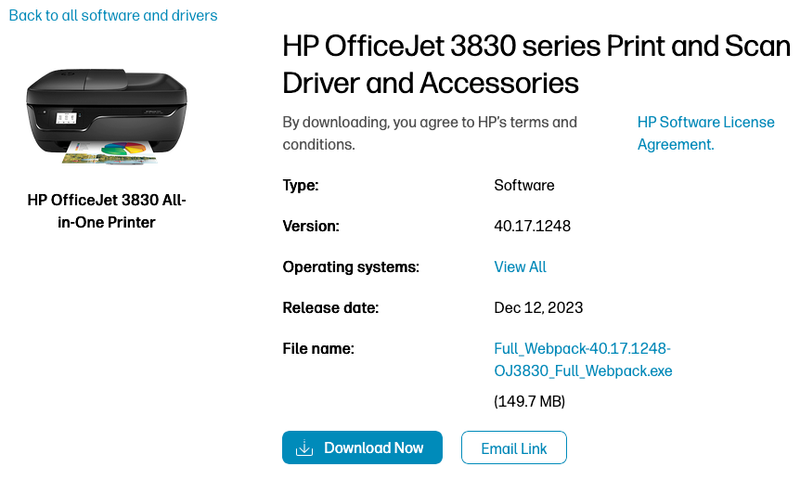
Task: Click the Type: field label
Action: pos(300,185)
